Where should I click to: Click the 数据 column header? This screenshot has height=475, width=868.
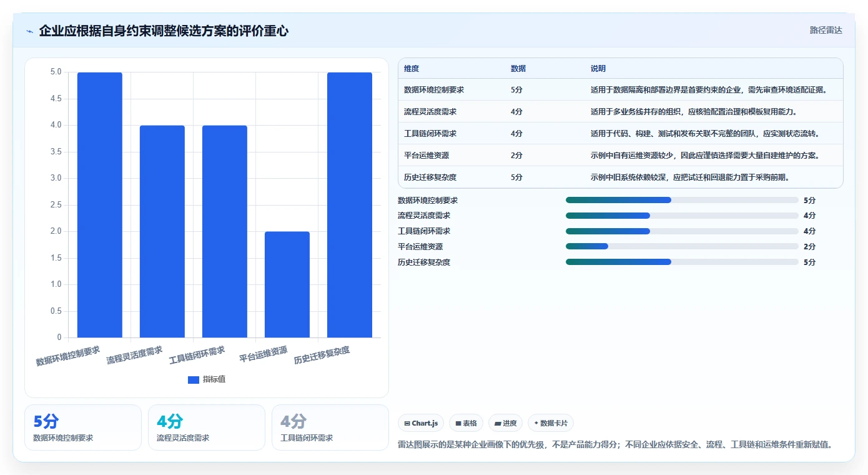pyautogui.click(x=518, y=69)
